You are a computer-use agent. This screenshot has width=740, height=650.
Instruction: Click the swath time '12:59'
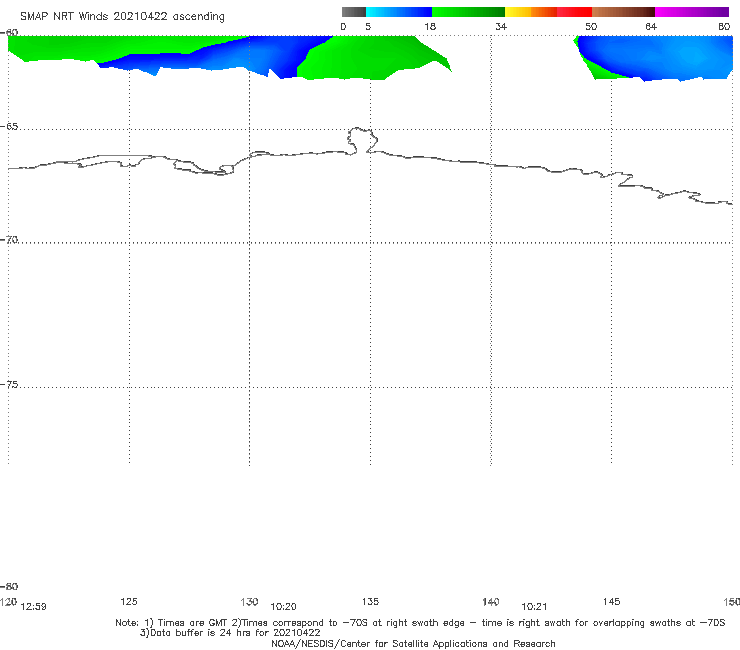pyautogui.click(x=34, y=607)
